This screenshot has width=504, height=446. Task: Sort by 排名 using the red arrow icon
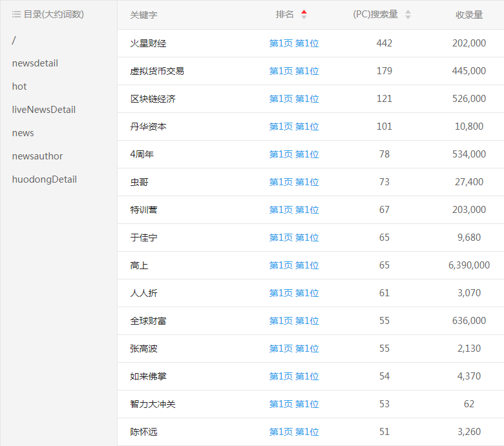[304, 14]
